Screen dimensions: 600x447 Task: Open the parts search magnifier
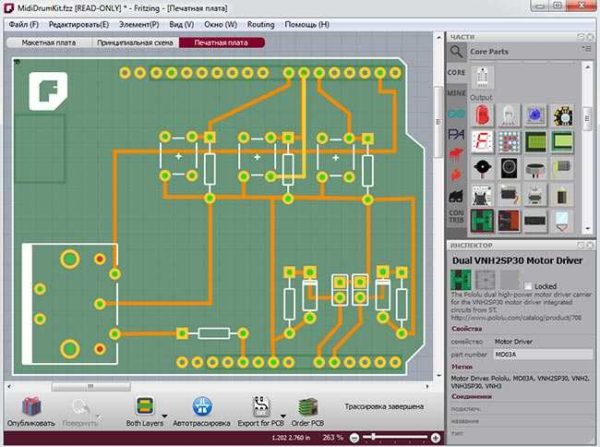click(x=456, y=50)
